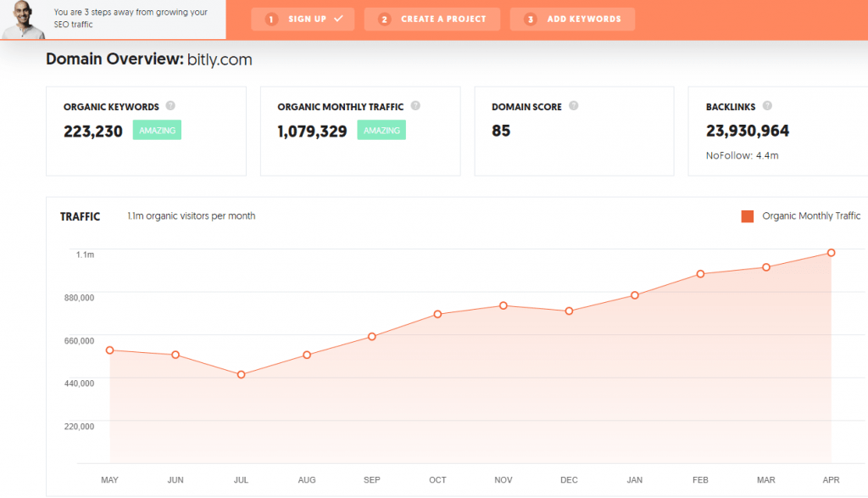Image resolution: width=868 pixels, height=498 pixels.
Task: Select the FEB data point on chart
Action: (x=700, y=274)
